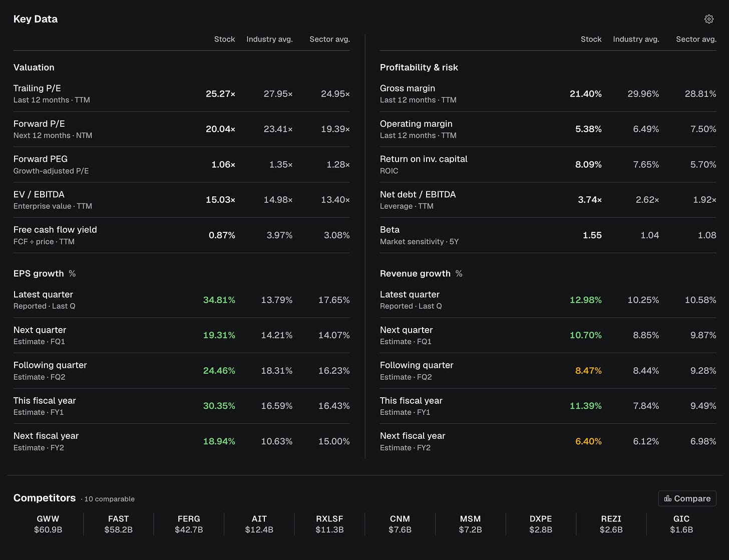Image resolution: width=729 pixels, height=560 pixels.
Task: Open competitor GWW
Action: coord(48,524)
